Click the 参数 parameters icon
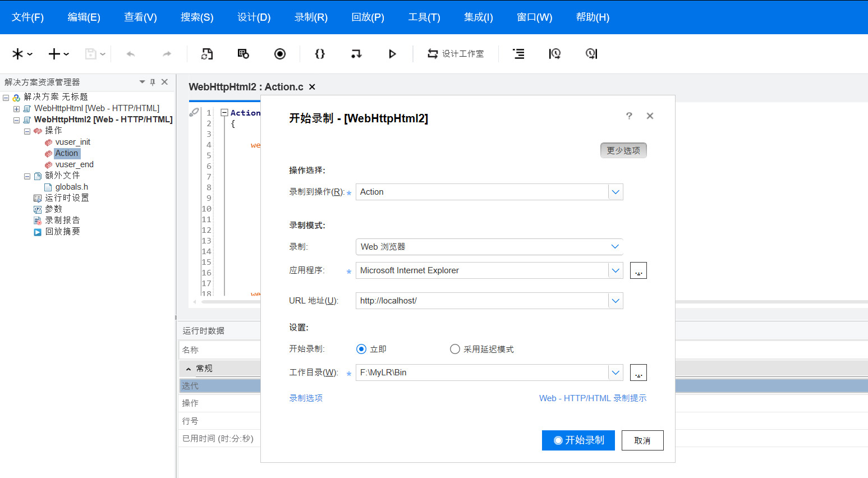 [53, 209]
